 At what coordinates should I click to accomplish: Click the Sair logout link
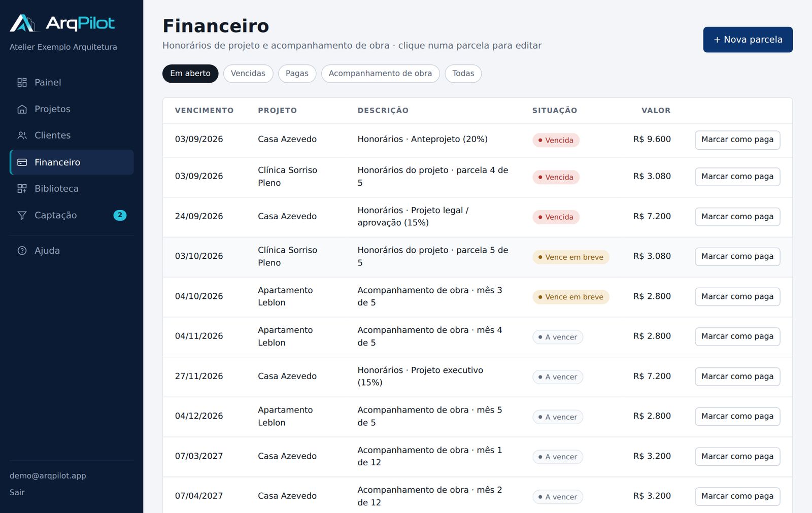(x=17, y=492)
